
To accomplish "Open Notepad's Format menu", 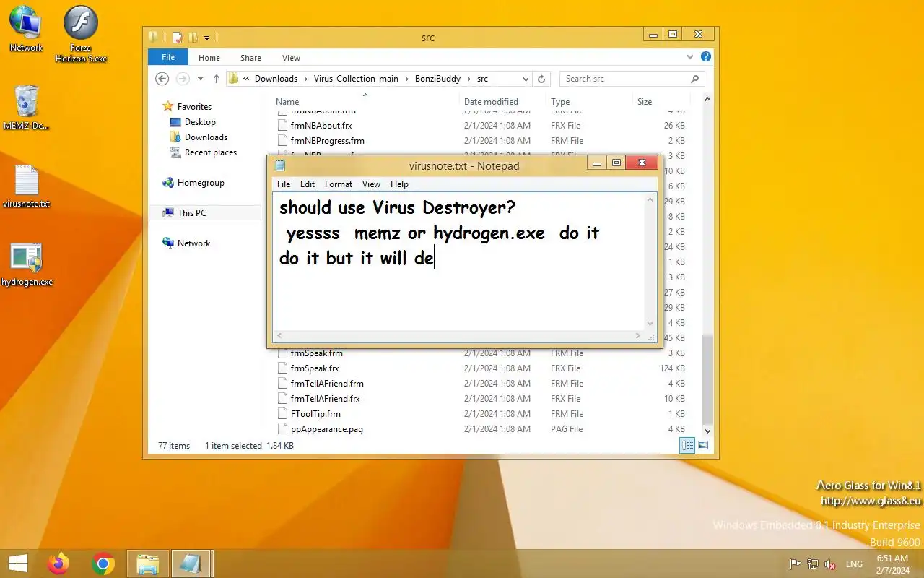I will tap(339, 184).
